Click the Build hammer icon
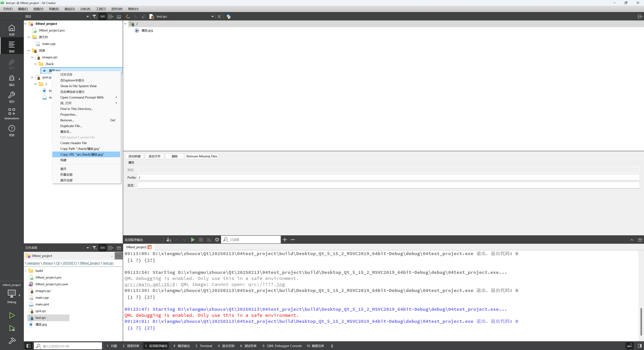This screenshot has width=644, height=350. point(12,341)
